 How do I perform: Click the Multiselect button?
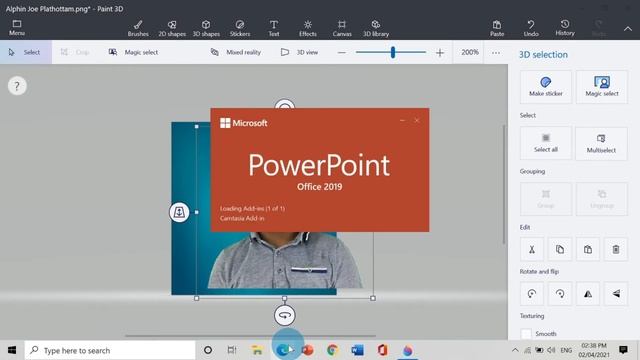pyautogui.click(x=602, y=143)
